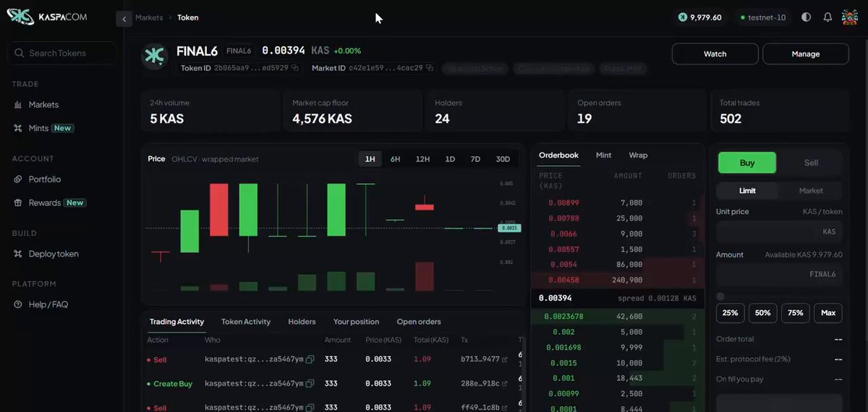Click the Amount FINAL6 input field
Viewport: 868px width, 412px height.
pyautogui.click(x=779, y=275)
